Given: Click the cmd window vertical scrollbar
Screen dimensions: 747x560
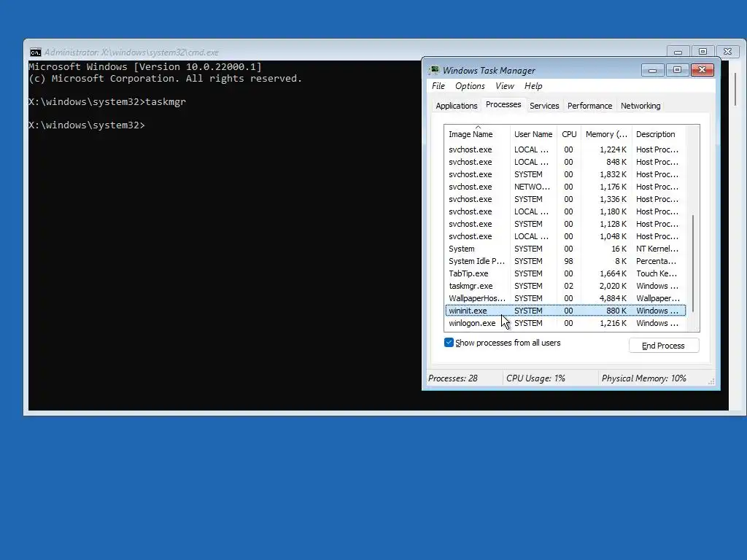Looking at the screenshot, I should (x=735, y=89).
